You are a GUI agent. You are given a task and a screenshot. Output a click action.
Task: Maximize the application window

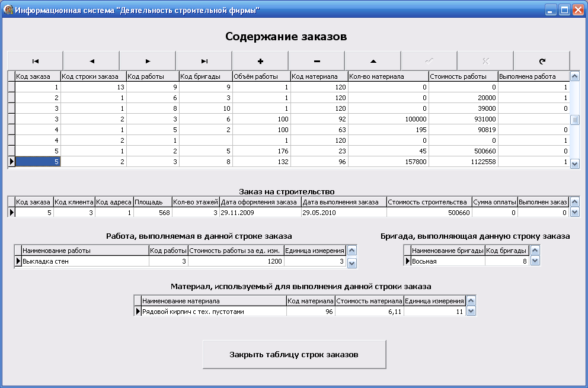tap(564, 10)
